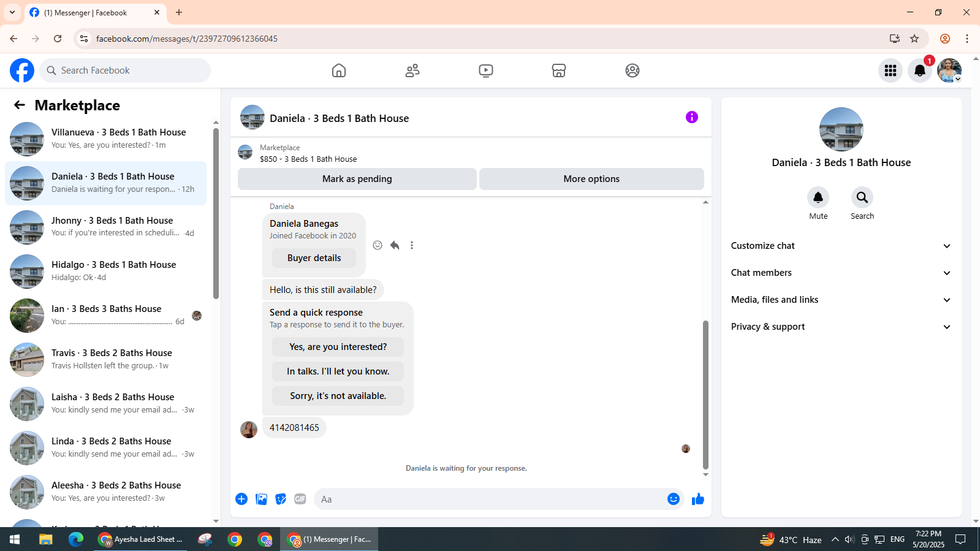This screenshot has width=980, height=551.
Task: Open the browser tab search dropdown
Action: (12, 12)
